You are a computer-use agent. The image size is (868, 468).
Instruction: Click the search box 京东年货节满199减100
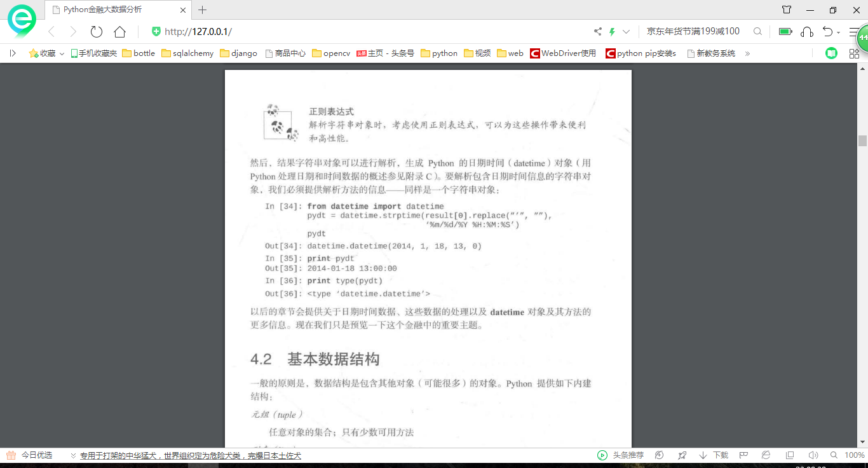(693, 31)
